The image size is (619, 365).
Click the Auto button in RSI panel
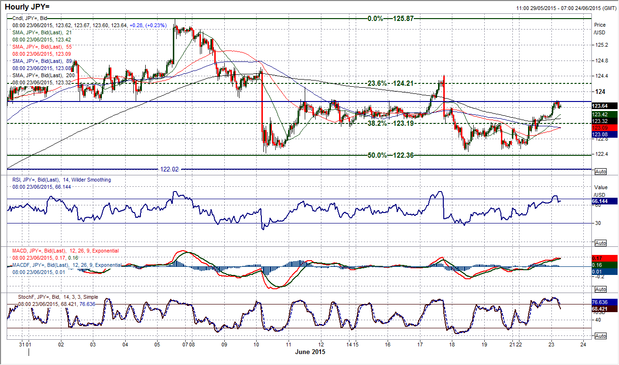(x=600, y=242)
